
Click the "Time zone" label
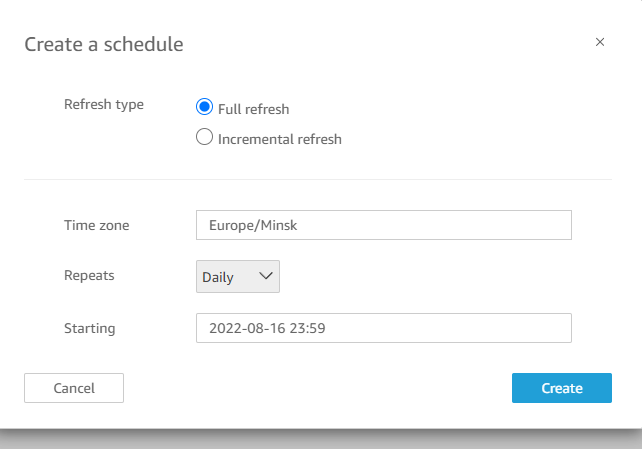(96, 225)
